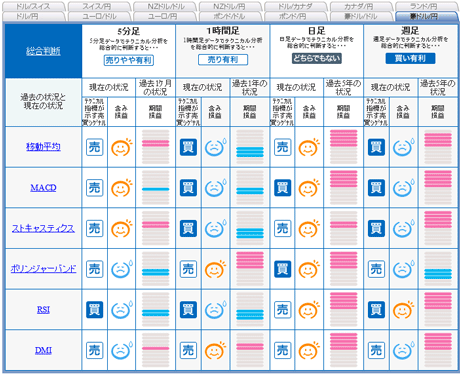
Task: Click the 売りやや有利 badge under 5分足
Action: (129, 60)
